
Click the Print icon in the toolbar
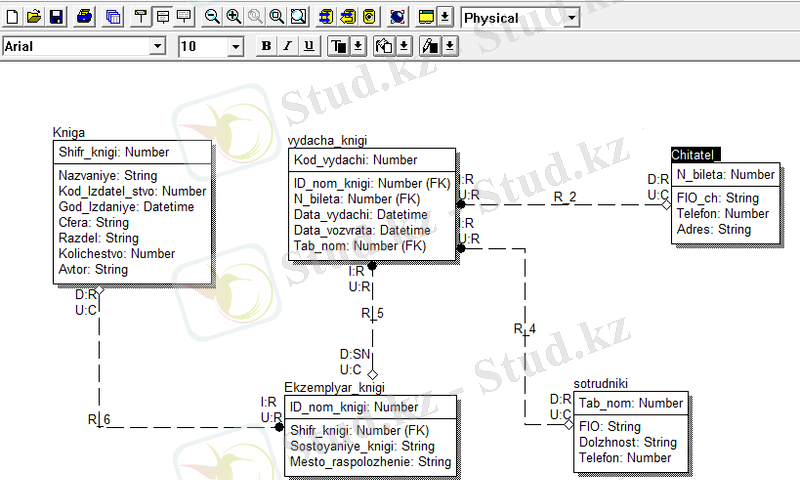click(86, 17)
